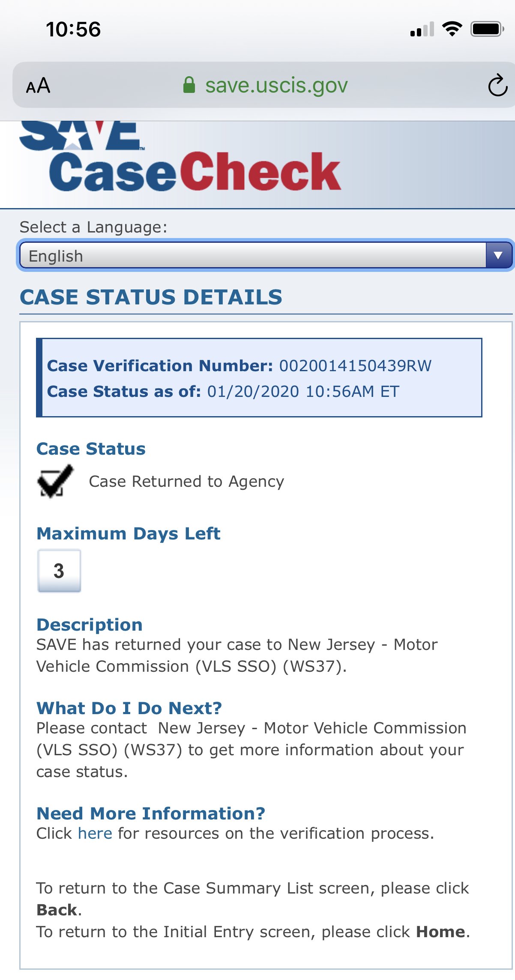
Task: Open the language dropdown arrow
Action: point(498,256)
